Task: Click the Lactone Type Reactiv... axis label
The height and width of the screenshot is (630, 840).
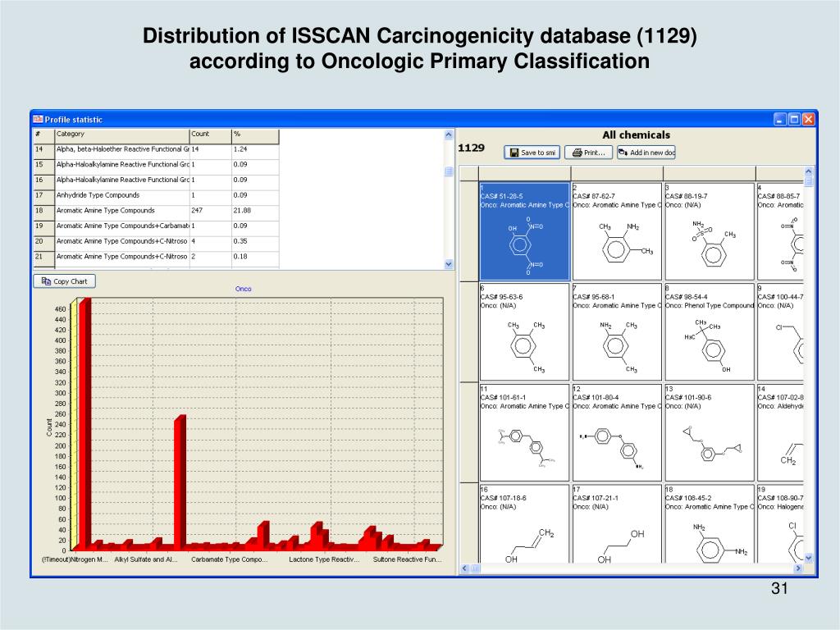Action: click(x=323, y=559)
